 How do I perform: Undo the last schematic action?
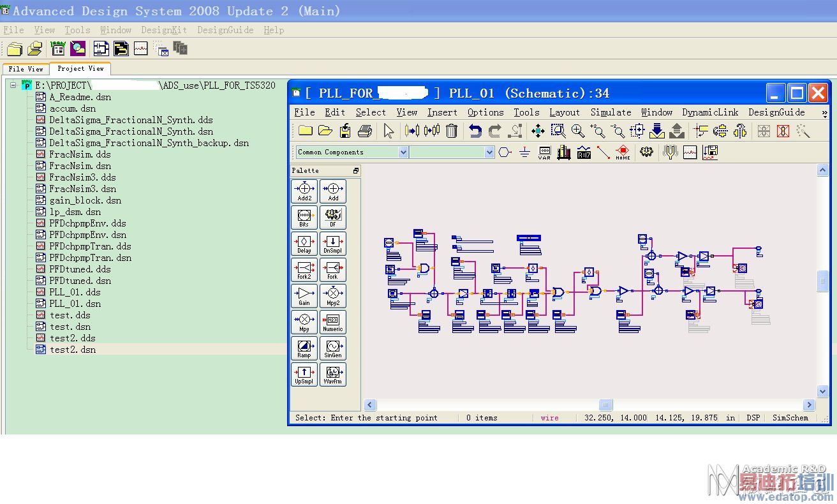click(475, 131)
